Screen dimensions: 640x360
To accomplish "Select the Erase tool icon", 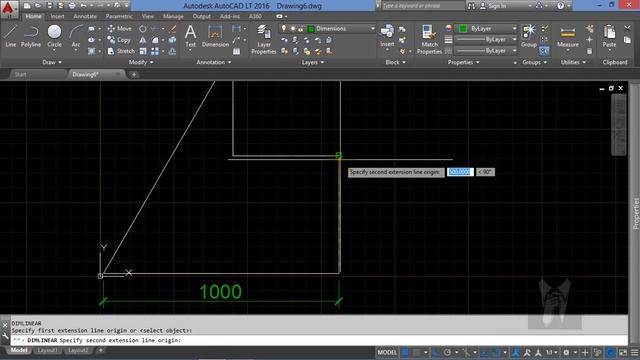I will click(173, 29).
